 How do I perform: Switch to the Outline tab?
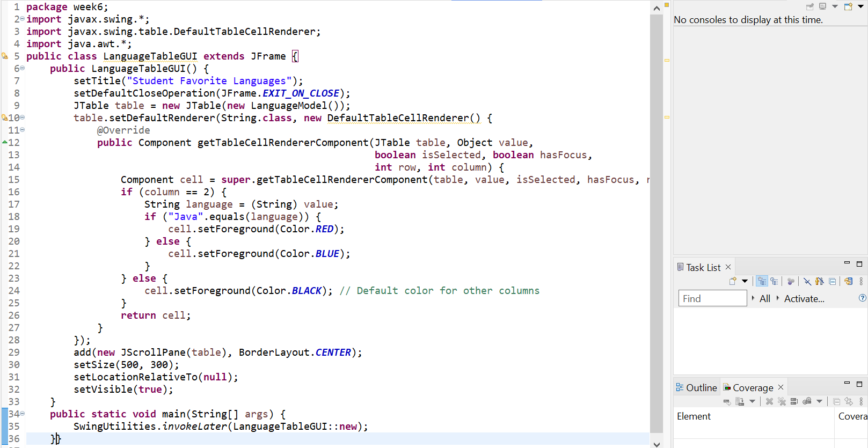pos(696,387)
